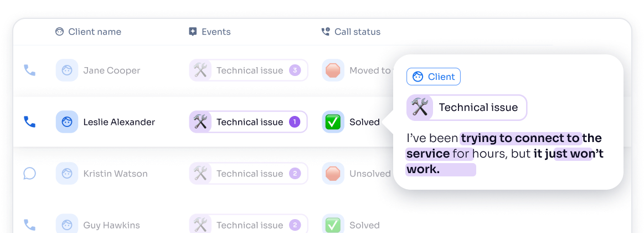The height and width of the screenshot is (233, 644).
Task: Click the red stop icon for Kristin Watson
Action: [x=333, y=174]
